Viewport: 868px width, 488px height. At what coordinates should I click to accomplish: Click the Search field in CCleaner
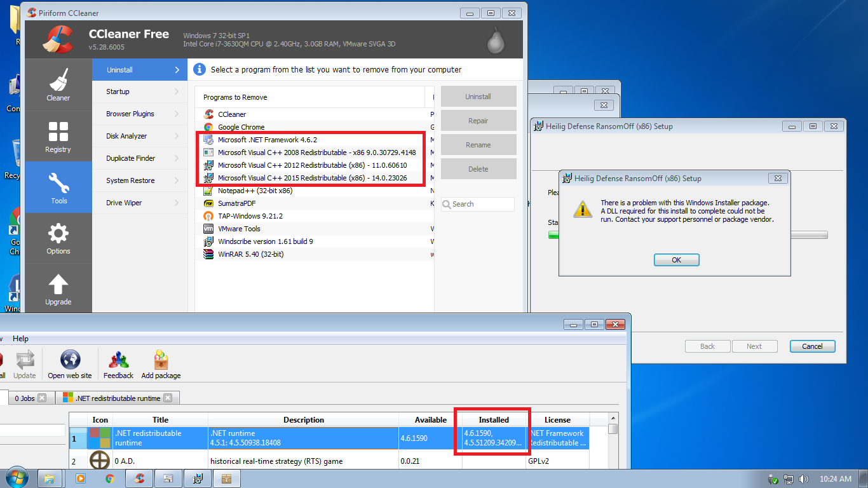pyautogui.click(x=478, y=204)
